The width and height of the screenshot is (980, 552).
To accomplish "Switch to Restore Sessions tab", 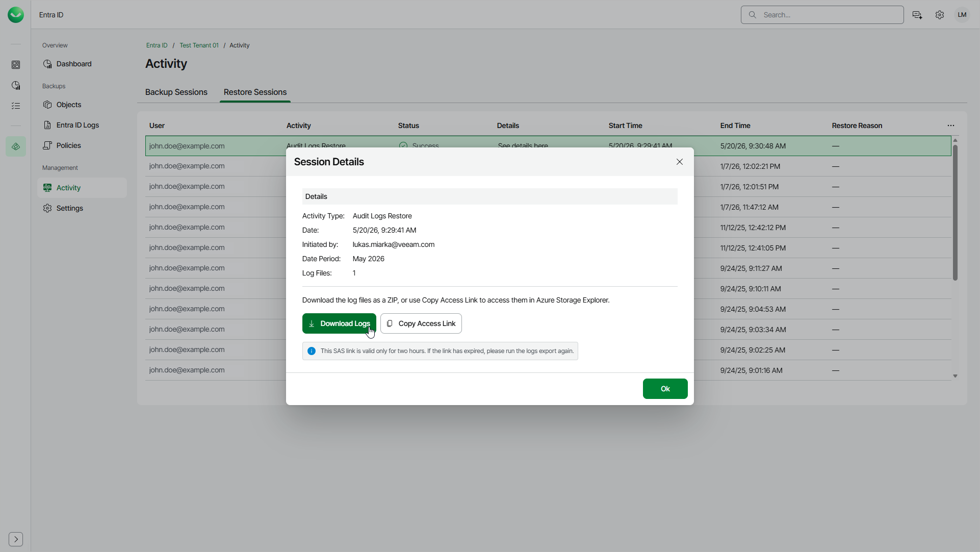I will [x=255, y=92].
